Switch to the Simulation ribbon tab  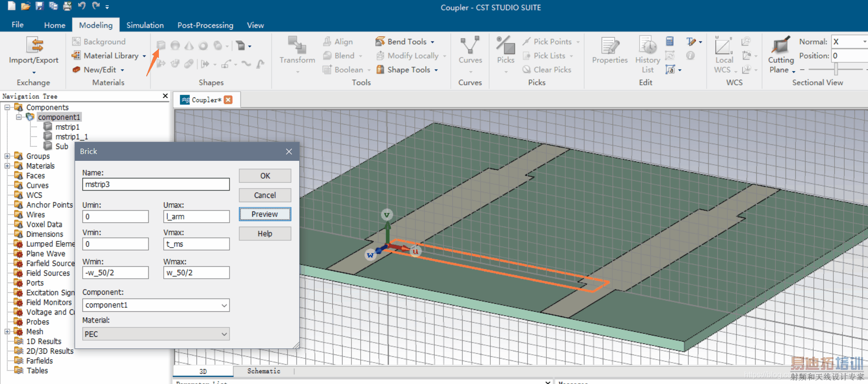[x=145, y=25]
